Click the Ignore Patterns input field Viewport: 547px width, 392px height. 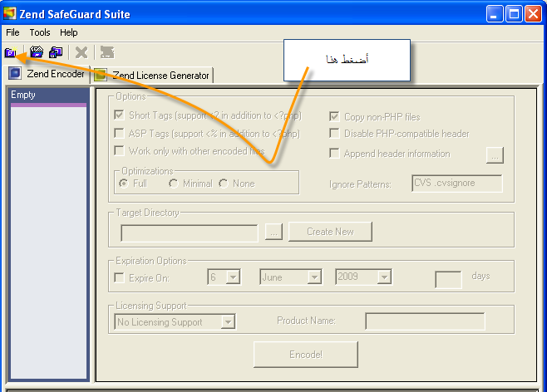457,184
